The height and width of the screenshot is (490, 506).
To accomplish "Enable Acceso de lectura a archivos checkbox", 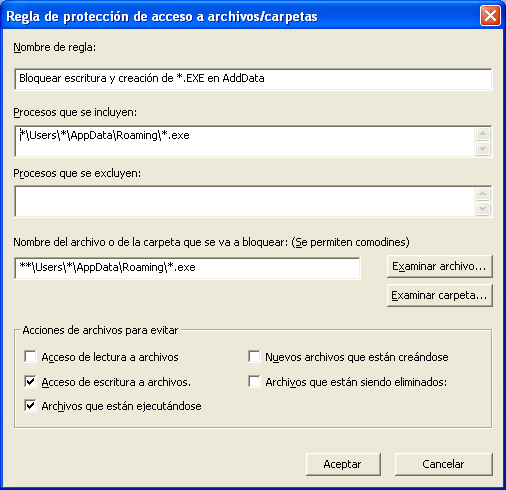I will click(30, 356).
